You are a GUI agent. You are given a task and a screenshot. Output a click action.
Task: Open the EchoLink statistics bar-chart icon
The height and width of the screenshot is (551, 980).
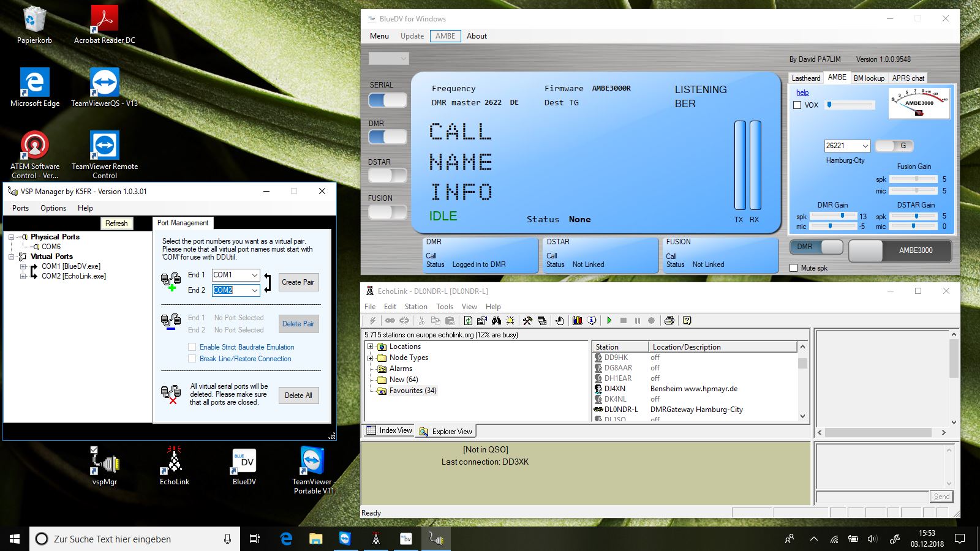[x=577, y=320]
